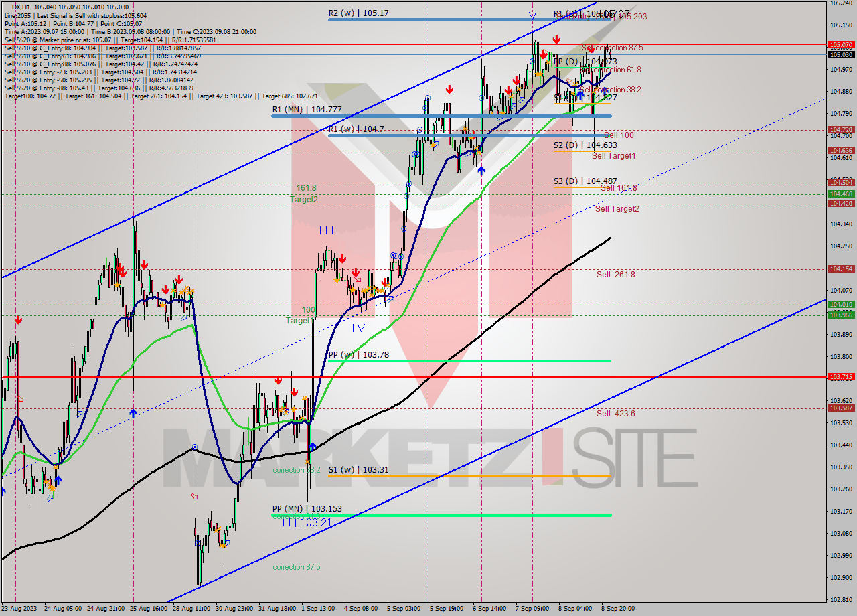
Task: Click the red 104.154 price tag
Action: [841, 269]
